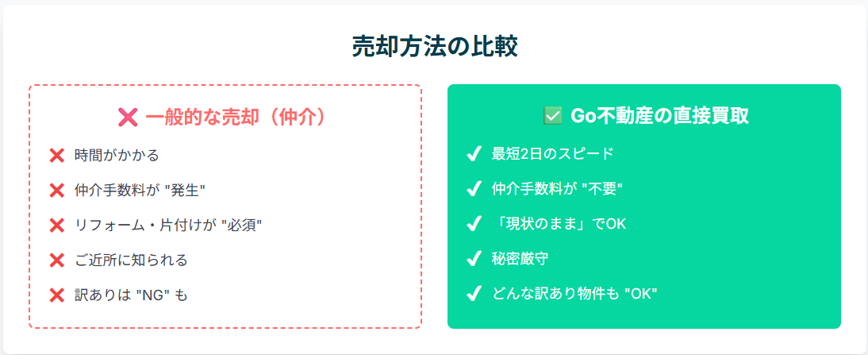Click the red X beside 時間がかかる
The image size is (868, 355).
(x=56, y=156)
